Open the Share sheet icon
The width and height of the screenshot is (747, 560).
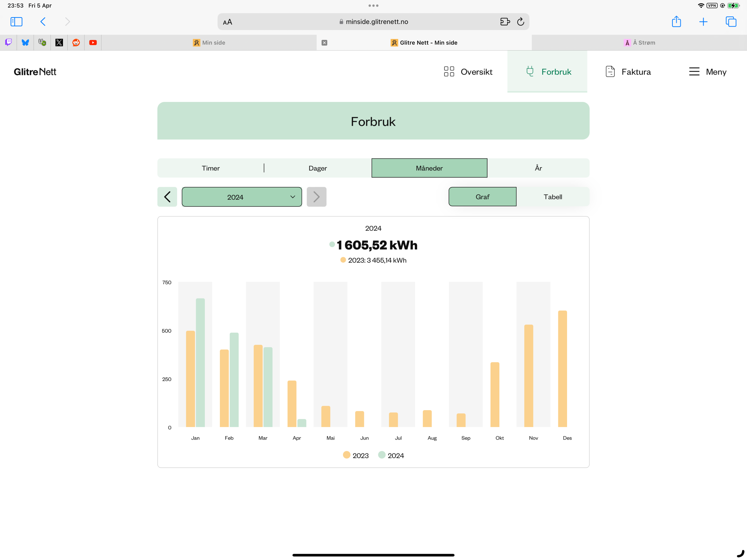(x=676, y=21)
